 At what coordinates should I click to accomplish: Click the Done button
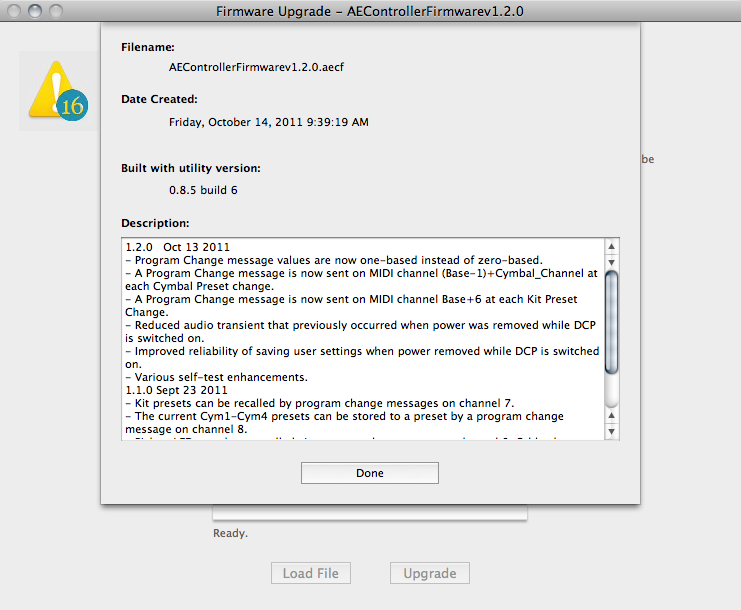(369, 473)
